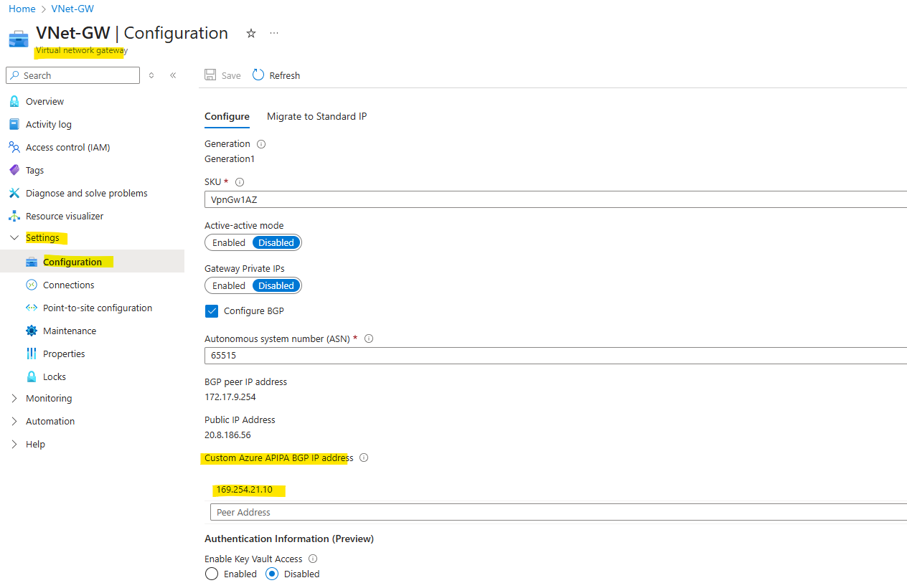Open Point-to-site configuration menu item
Image resolution: width=907 pixels, height=588 pixels.
click(x=97, y=308)
